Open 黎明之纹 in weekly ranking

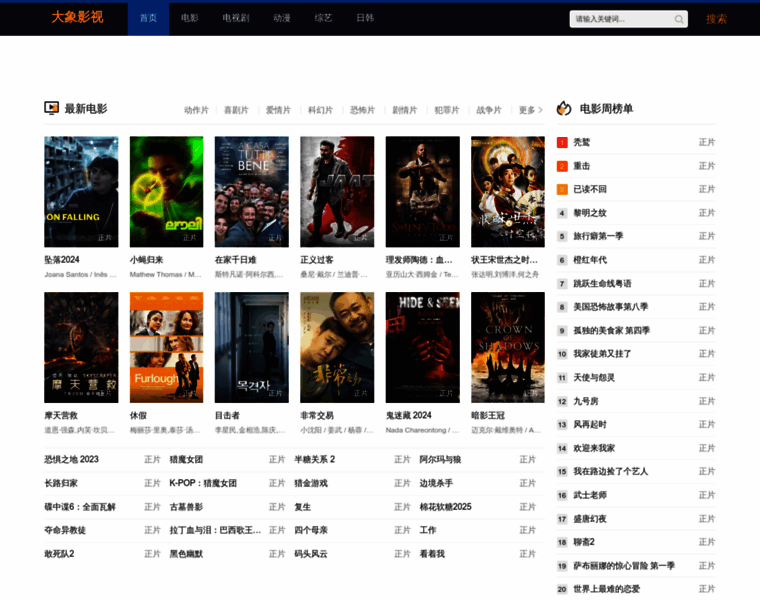[x=590, y=213]
